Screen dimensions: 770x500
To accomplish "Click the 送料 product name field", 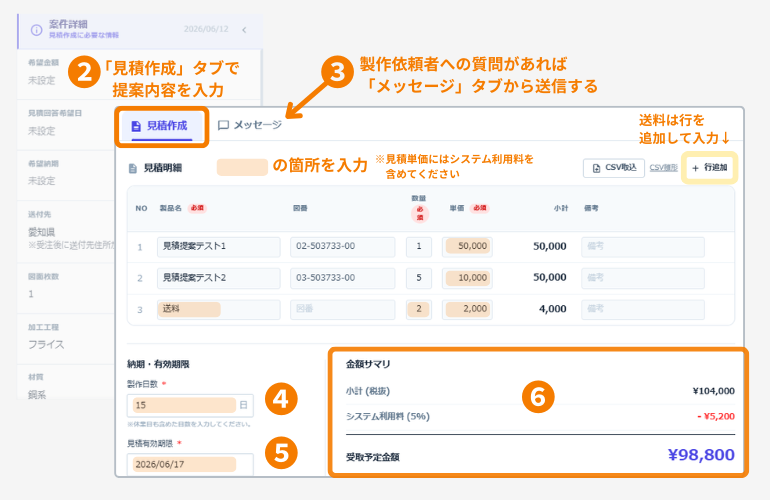I will tap(219, 309).
